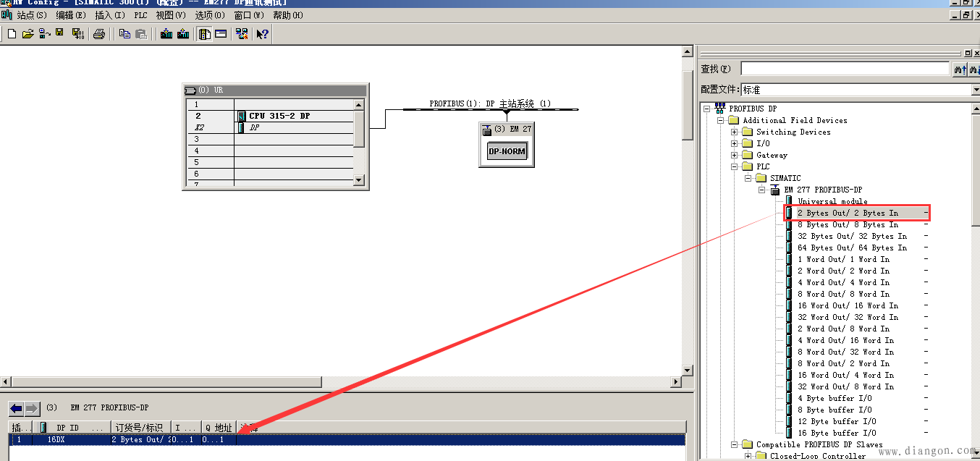The height and width of the screenshot is (461, 980).
Task: Click station window horizontal scroll right arrow
Action: coord(677,381)
